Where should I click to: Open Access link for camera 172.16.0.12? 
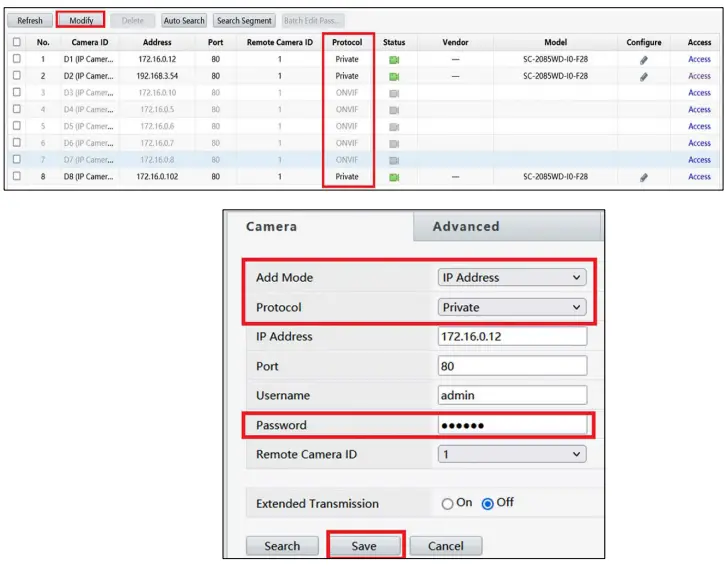click(x=699, y=59)
